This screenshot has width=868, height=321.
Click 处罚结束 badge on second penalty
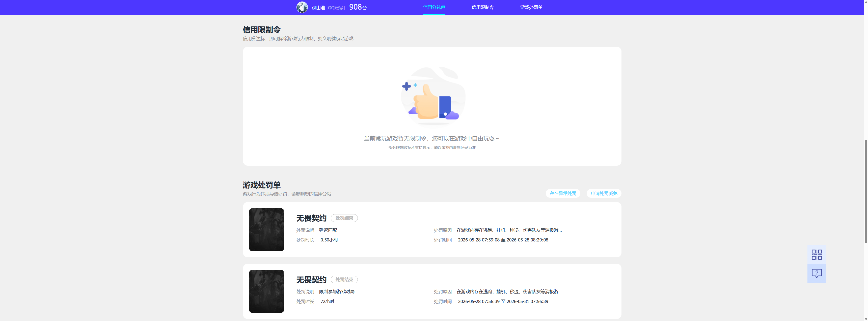pos(344,280)
